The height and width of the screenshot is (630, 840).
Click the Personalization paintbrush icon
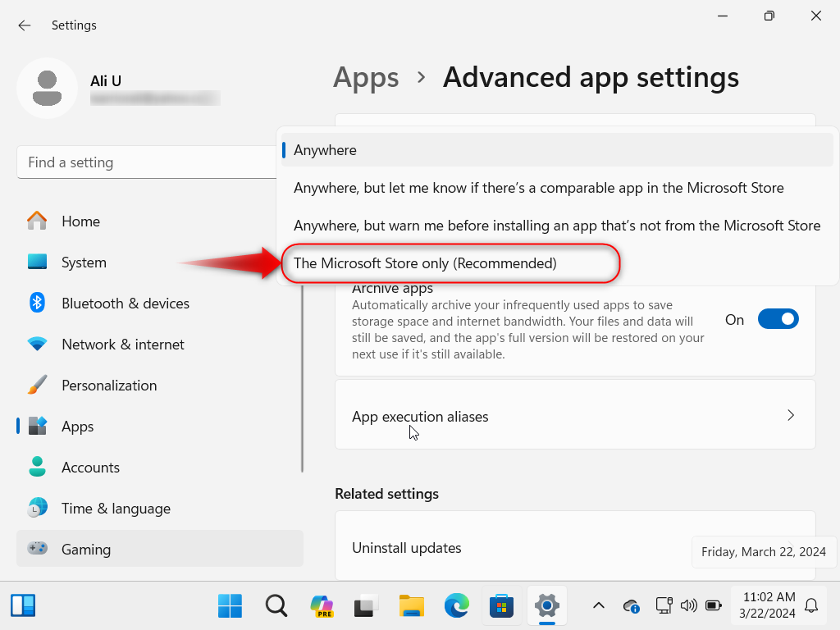37,385
